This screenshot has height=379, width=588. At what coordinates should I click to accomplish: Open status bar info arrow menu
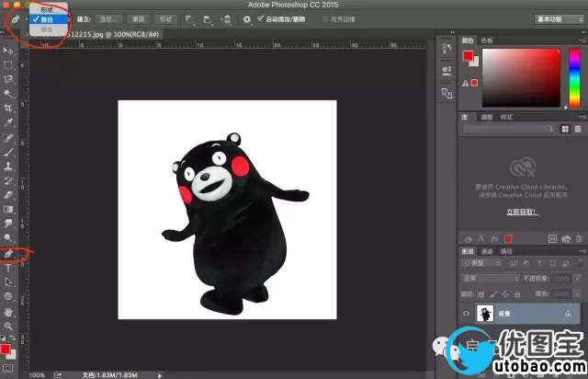[x=160, y=375]
